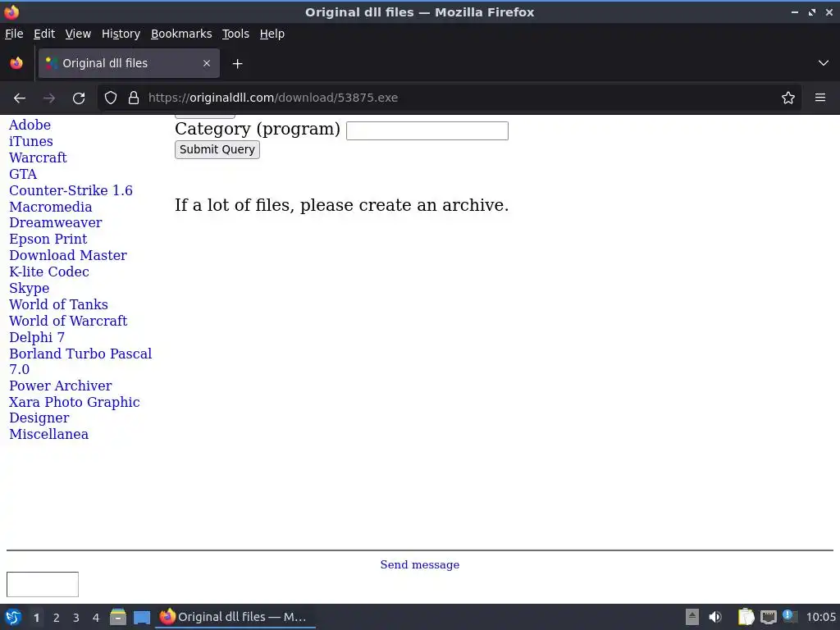
Task: Open the File menu
Action: pos(14,34)
